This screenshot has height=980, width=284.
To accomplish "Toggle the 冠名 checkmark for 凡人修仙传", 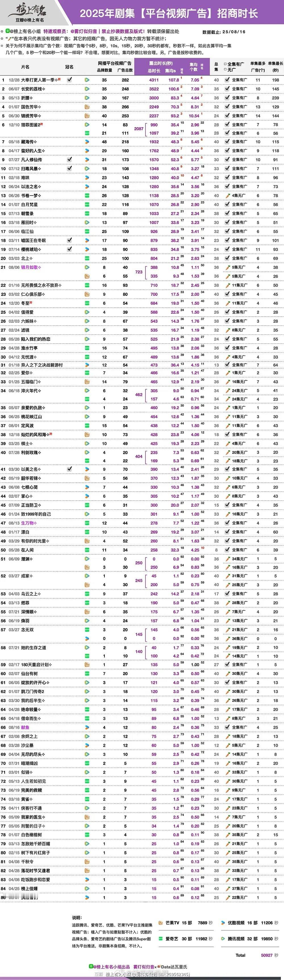I will click(69, 159).
